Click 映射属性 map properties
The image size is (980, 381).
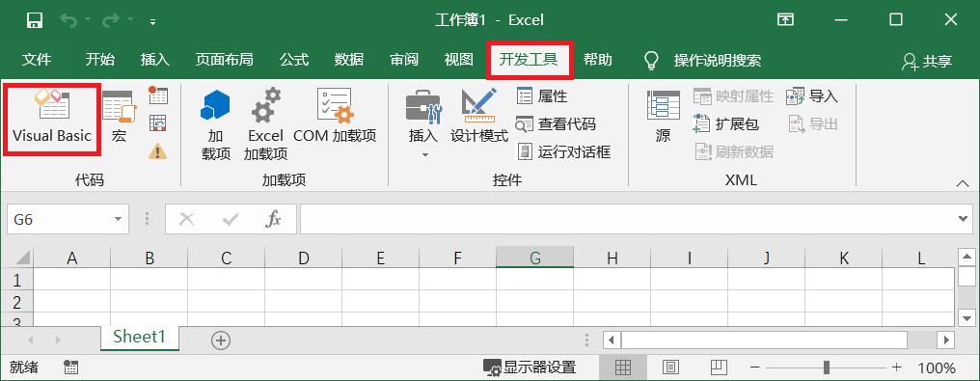(x=734, y=96)
